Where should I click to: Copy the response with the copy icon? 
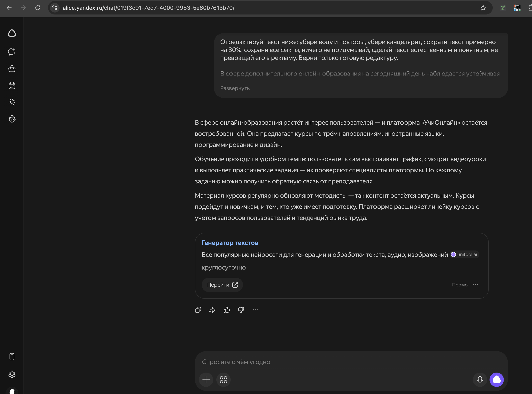pyautogui.click(x=198, y=310)
